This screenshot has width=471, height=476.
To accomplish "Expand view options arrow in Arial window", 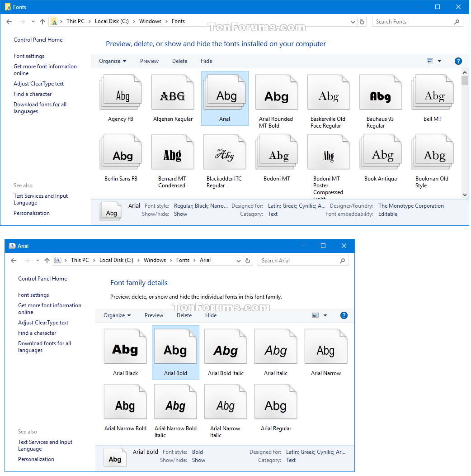I will 325,315.
